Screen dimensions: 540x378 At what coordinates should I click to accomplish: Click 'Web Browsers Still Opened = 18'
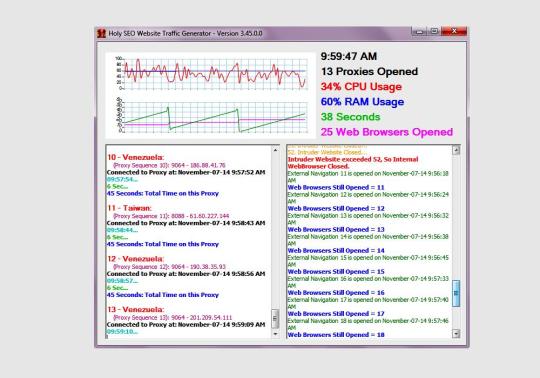pyautogui.click(x=336, y=335)
